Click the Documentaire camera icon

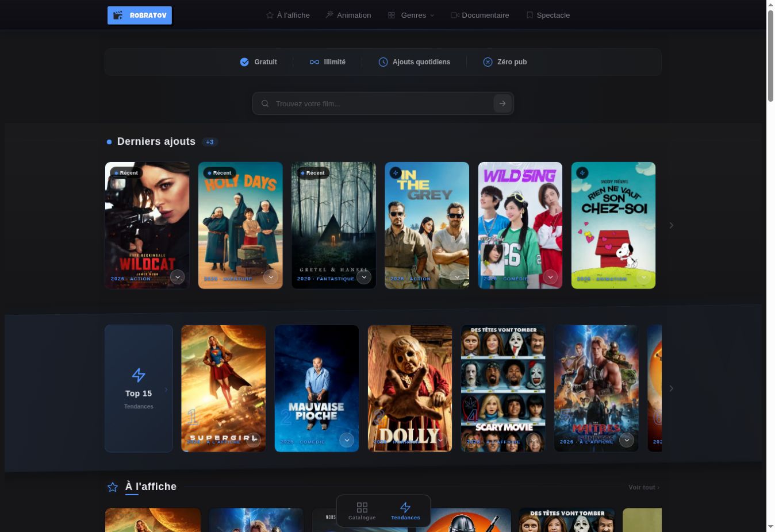coord(455,15)
